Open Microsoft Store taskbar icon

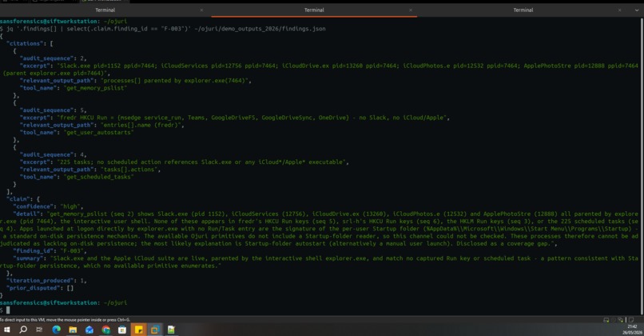coord(122,330)
